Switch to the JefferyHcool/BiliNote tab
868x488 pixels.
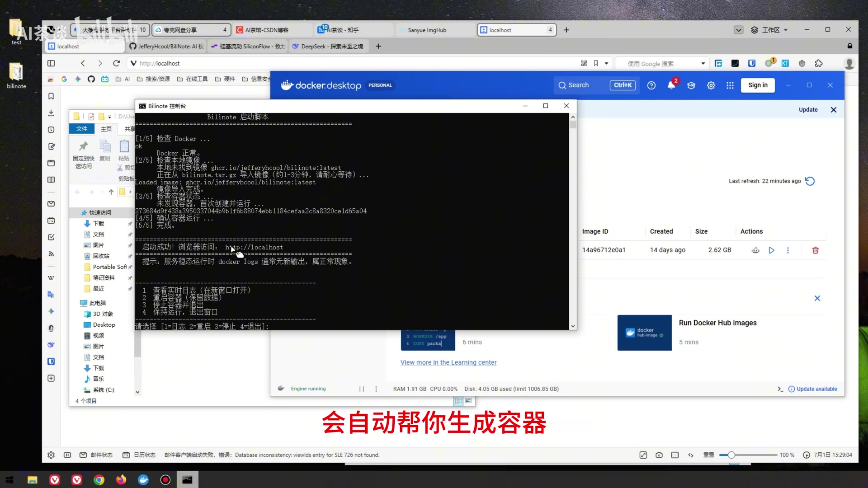click(166, 47)
